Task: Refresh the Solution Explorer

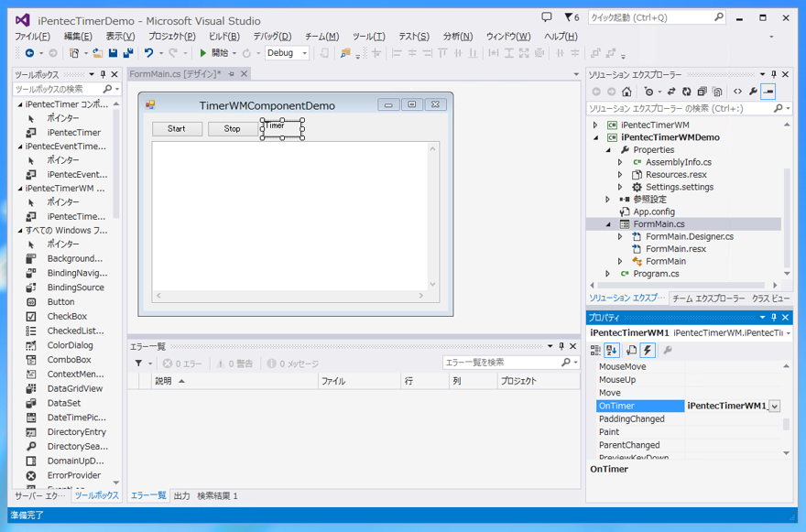Action: pos(686,92)
